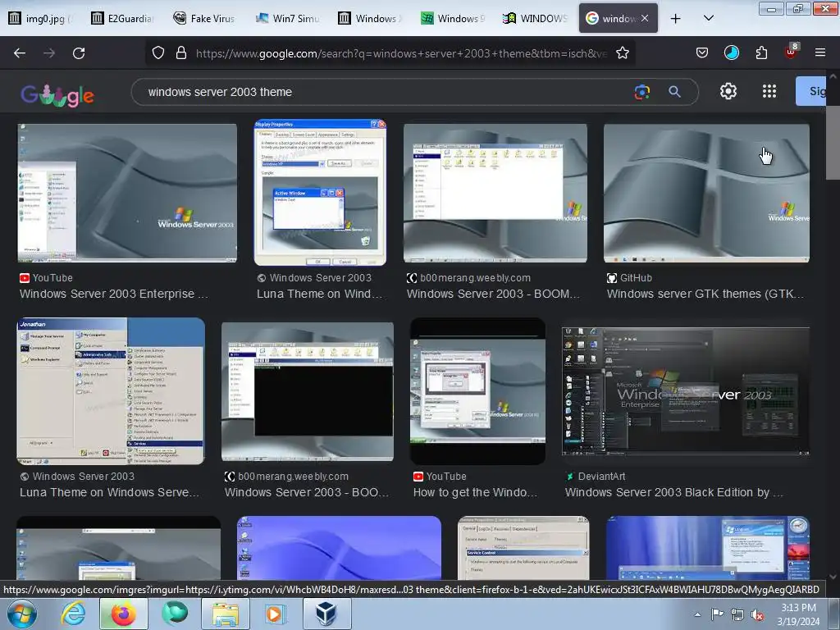Open the green globe browser taskbar icon
Screen dimensions: 840x630
[175, 614]
